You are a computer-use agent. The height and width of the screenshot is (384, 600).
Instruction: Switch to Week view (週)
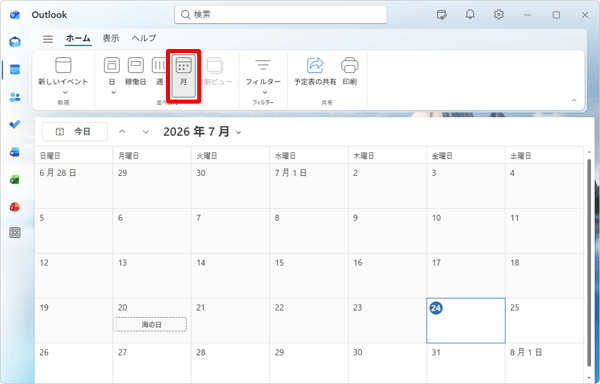click(x=159, y=71)
